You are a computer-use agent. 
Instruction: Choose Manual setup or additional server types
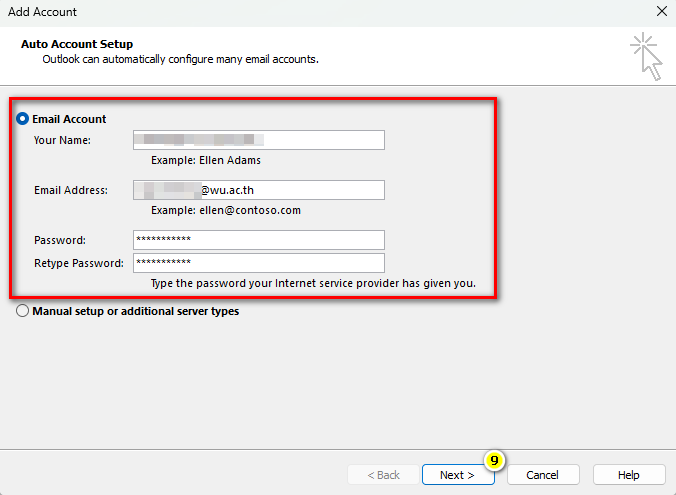point(22,311)
